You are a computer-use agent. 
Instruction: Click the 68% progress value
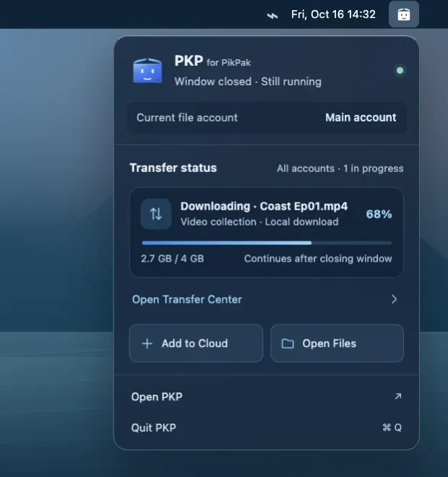(379, 214)
